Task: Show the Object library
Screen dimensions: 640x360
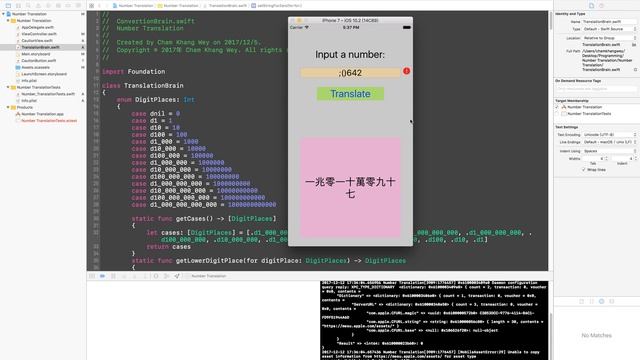Action: coord(601,301)
